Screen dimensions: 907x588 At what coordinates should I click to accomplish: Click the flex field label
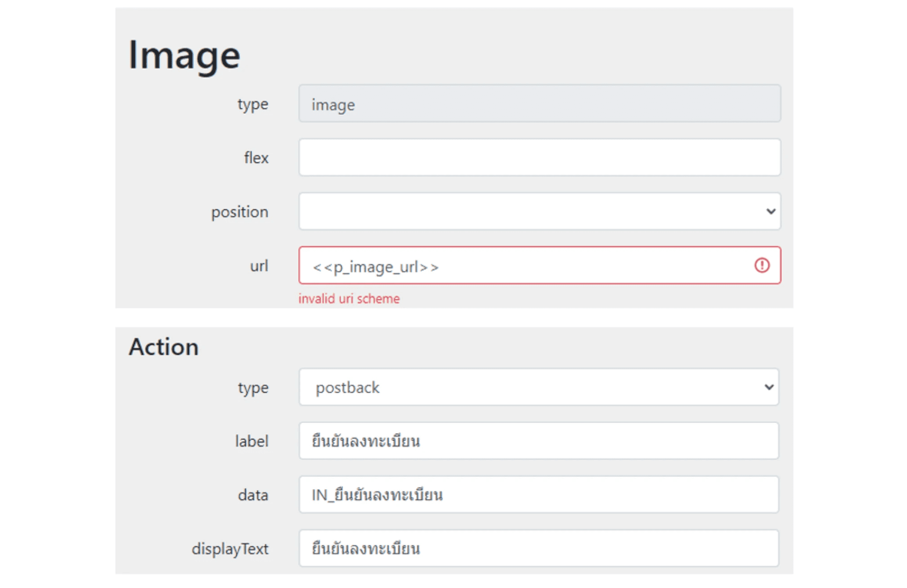pyautogui.click(x=256, y=157)
